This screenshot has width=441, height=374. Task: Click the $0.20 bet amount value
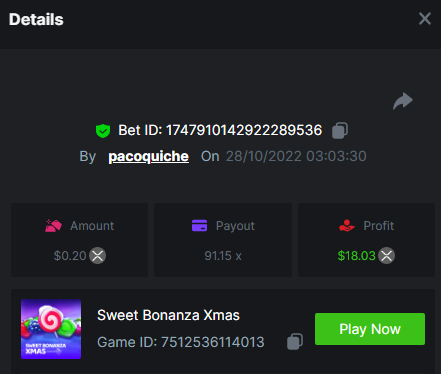(x=70, y=256)
